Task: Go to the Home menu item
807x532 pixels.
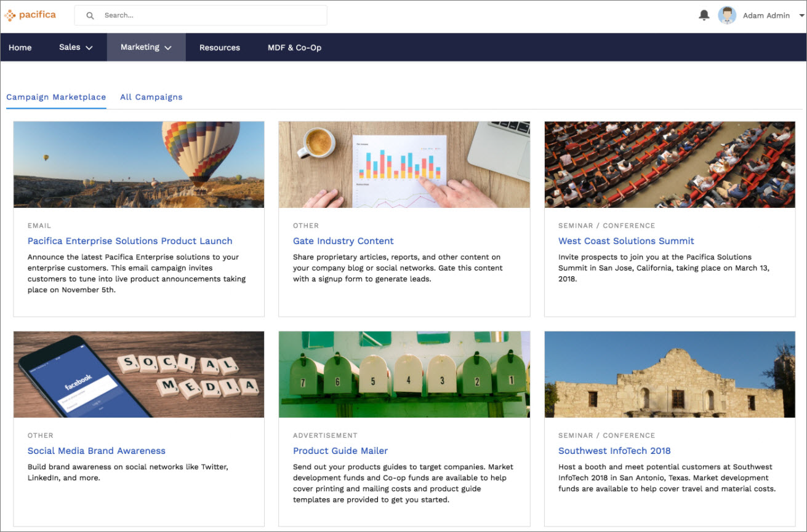Action: (20, 47)
